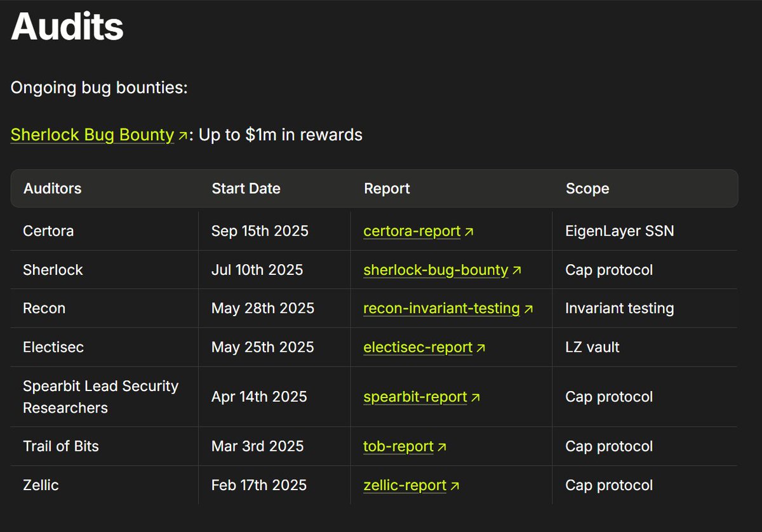The height and width of the screenshot is (532, 762).
Task: Open the Sherlock Bug Bounty link text
Action: point(92,135)
